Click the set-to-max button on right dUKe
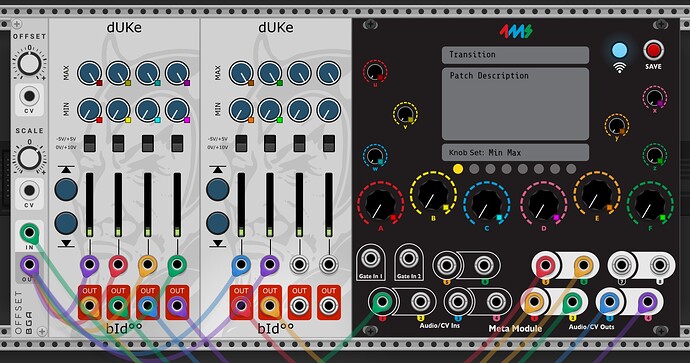This screenshot has width=690, height=363. pos(218,190)
